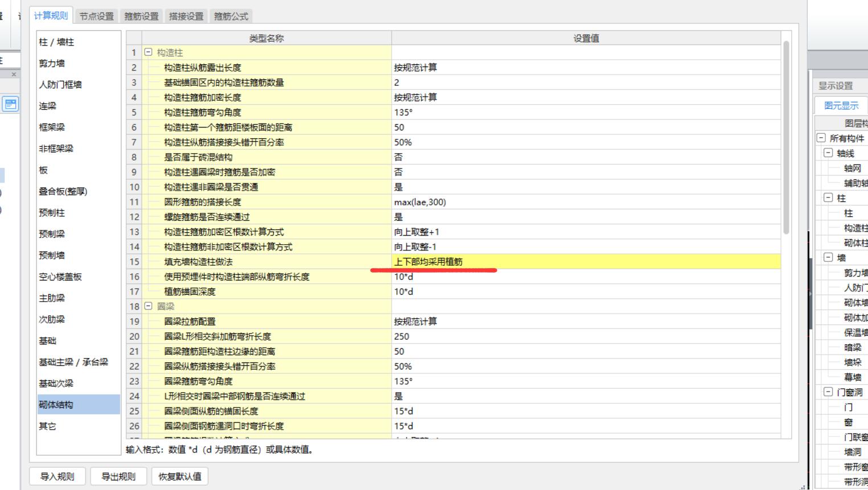Click 是否属于砖混结构 row label
868x490 pixels.
point(198,157)
